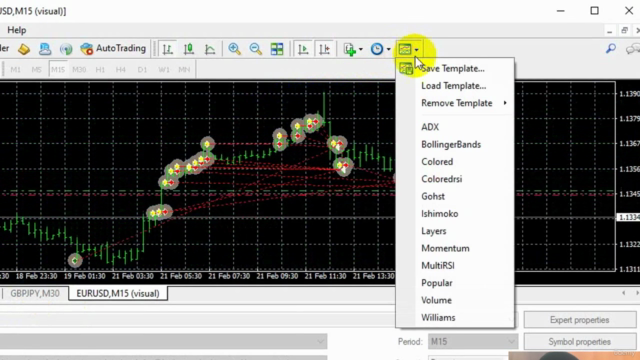The image size is (640, 360).
Task: Click the zoom in magnifier icon
Action: pos(234,49)
